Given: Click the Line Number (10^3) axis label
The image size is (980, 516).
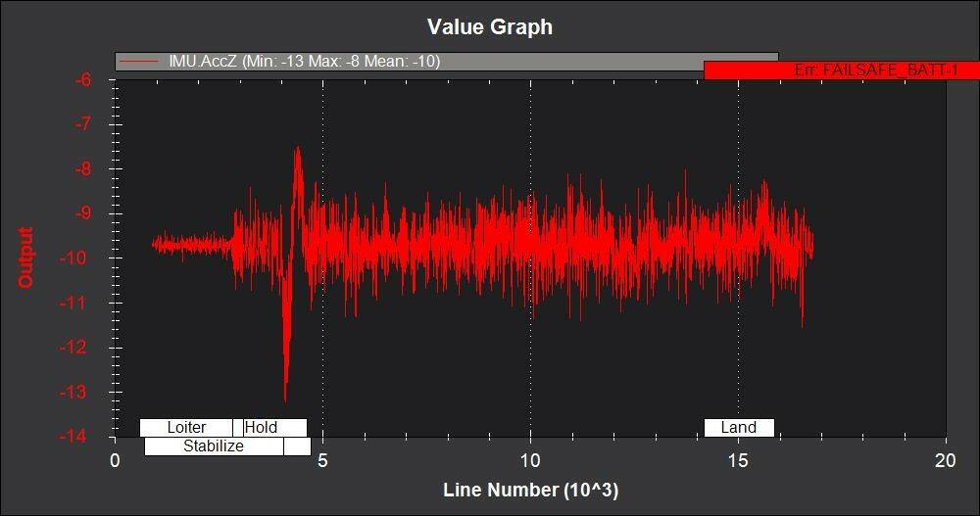Looking at the screenshot, I should (530, 490).
